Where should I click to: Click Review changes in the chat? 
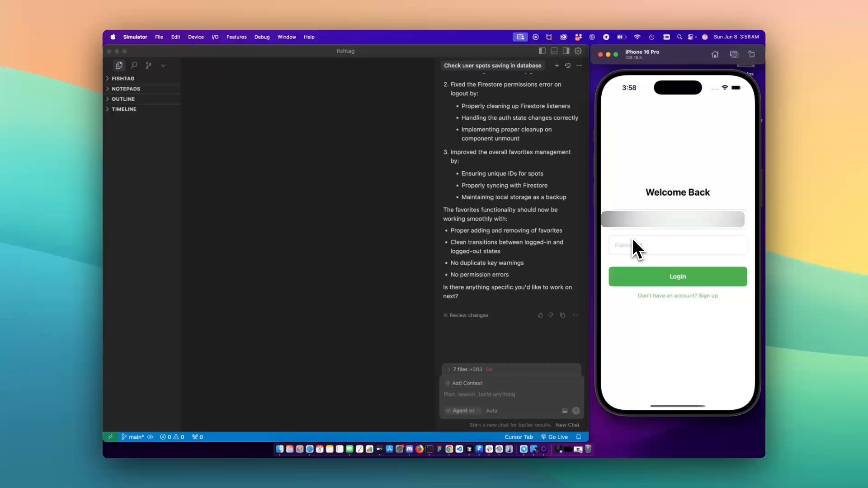[x=466, y=315]
